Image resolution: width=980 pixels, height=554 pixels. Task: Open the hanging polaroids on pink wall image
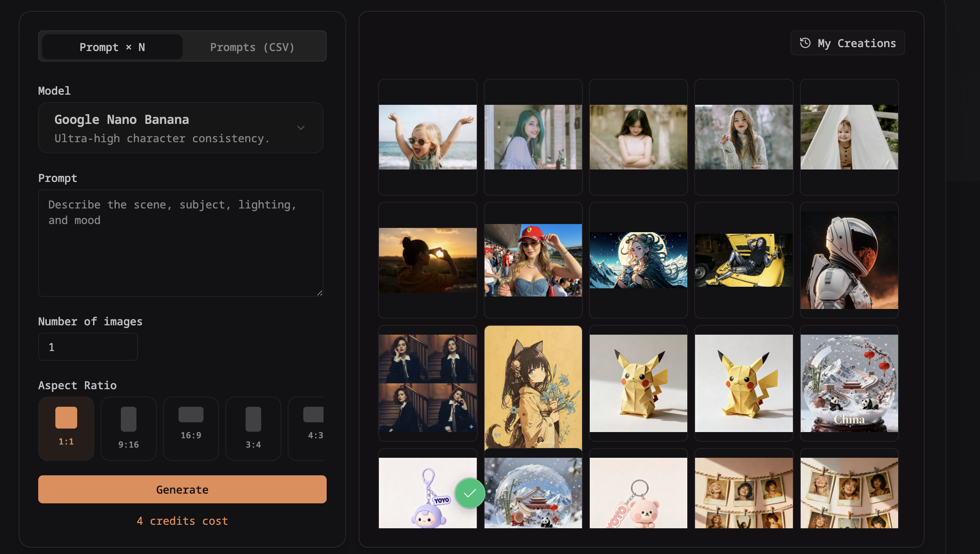(x=744, y=493)
